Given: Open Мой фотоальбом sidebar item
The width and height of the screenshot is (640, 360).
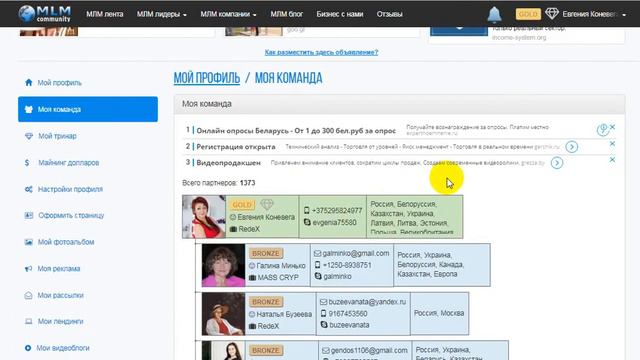Looking at the screenshot, I should [x=66, y=242].
